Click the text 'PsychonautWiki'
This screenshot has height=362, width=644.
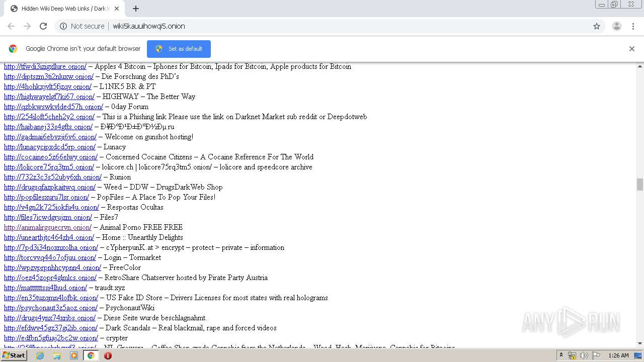pos(130,308)
